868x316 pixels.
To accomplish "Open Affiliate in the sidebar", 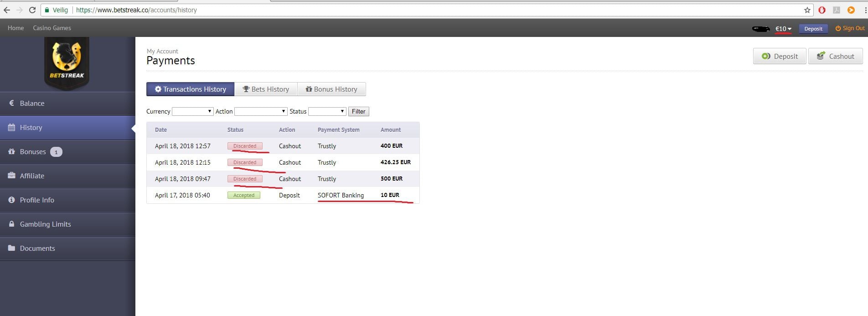I will (x=67, y=176).
